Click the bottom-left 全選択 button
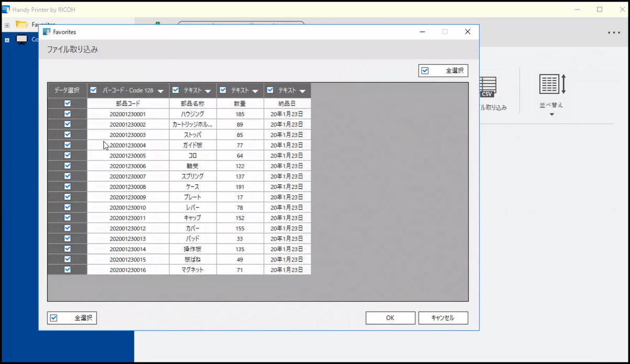The width and height of the screenshot is (630, 364). tap(72, 318)
